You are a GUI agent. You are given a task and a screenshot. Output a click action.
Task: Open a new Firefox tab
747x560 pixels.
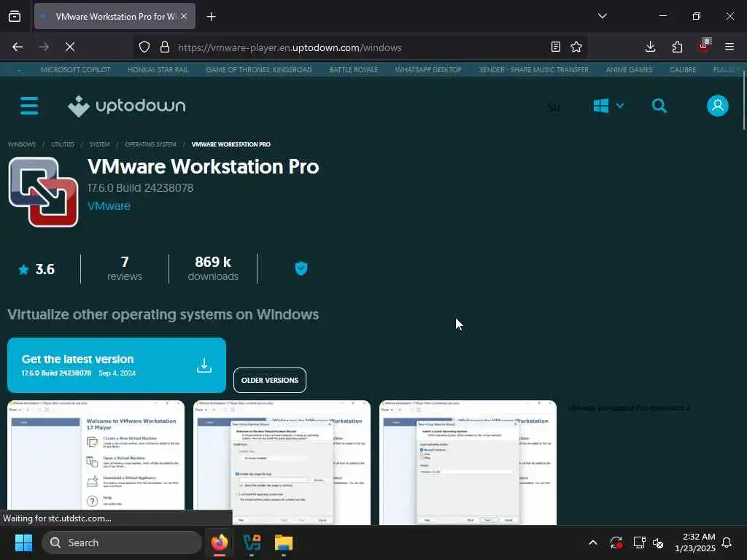pyautogui.click(x=211, y=17)
